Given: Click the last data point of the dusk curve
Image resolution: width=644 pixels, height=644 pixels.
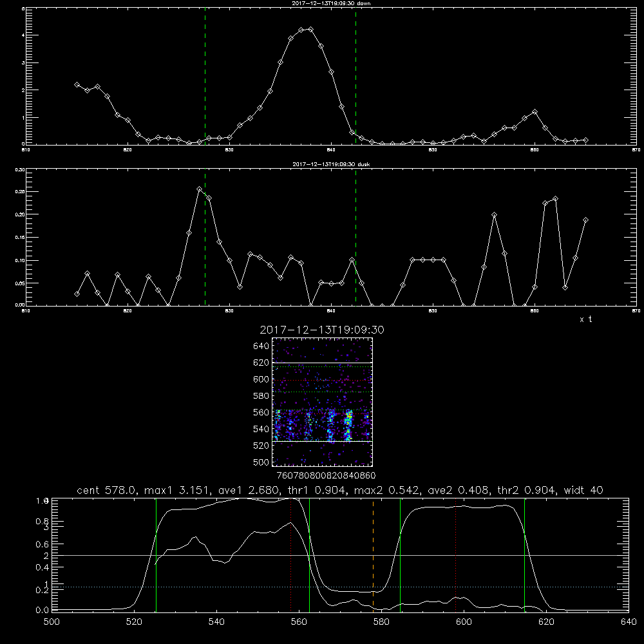Looking at the screenshot, I should [x=585, y=220].
